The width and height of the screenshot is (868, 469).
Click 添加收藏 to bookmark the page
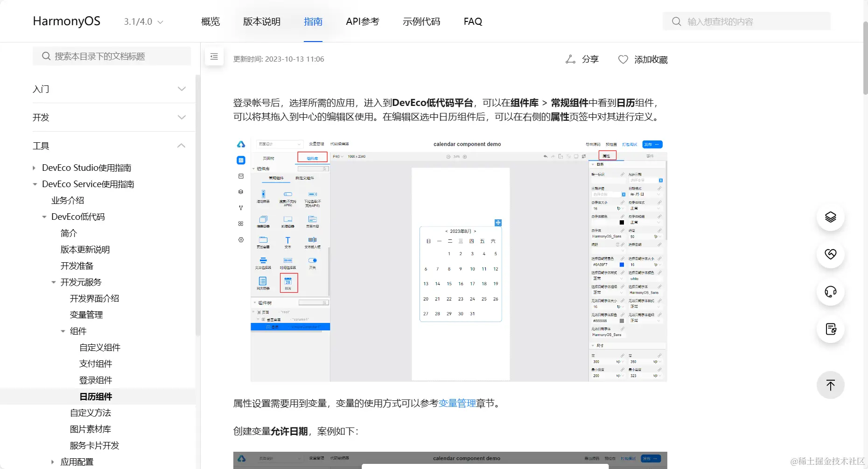[x=651, y=59]
